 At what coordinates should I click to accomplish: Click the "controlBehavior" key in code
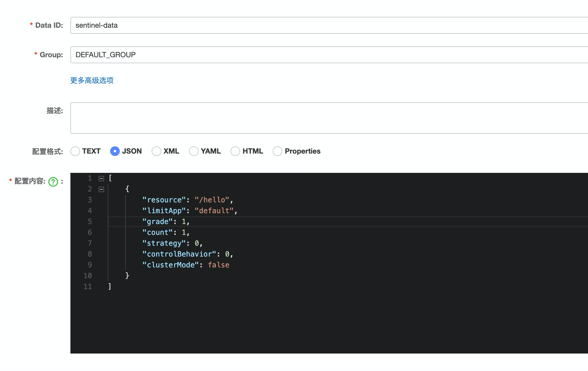179,254
